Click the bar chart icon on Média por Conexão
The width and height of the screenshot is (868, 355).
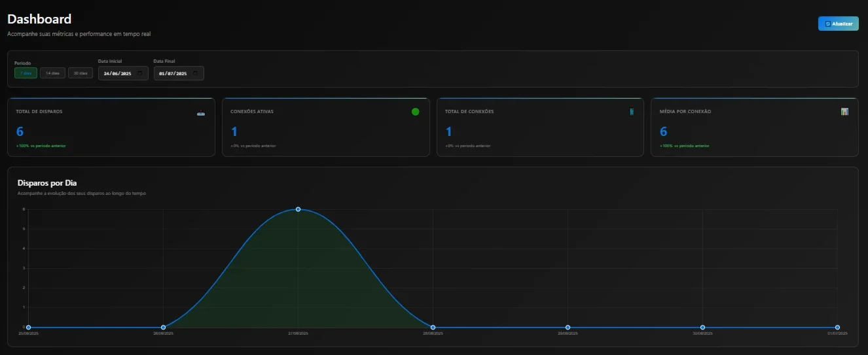(844, 112)
